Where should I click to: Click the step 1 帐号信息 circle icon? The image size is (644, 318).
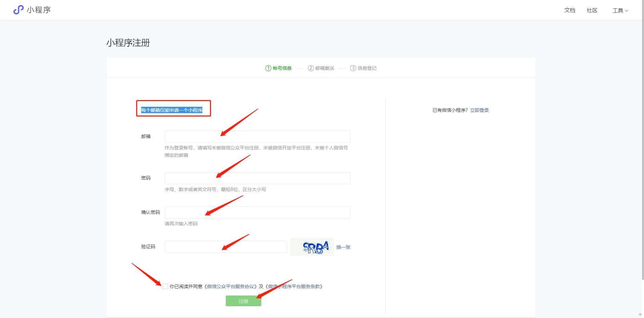[x=268, y=68]
